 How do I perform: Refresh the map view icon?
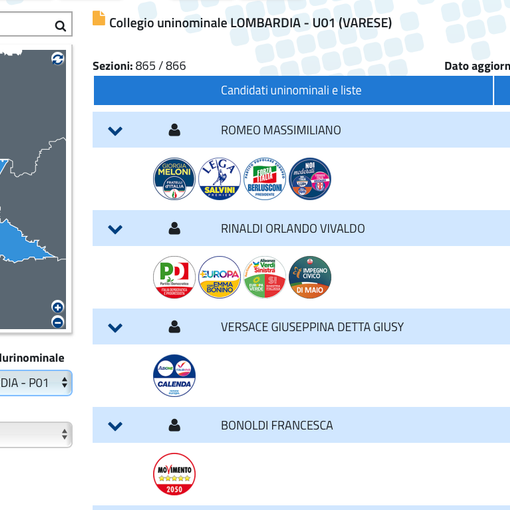[58, 59]
